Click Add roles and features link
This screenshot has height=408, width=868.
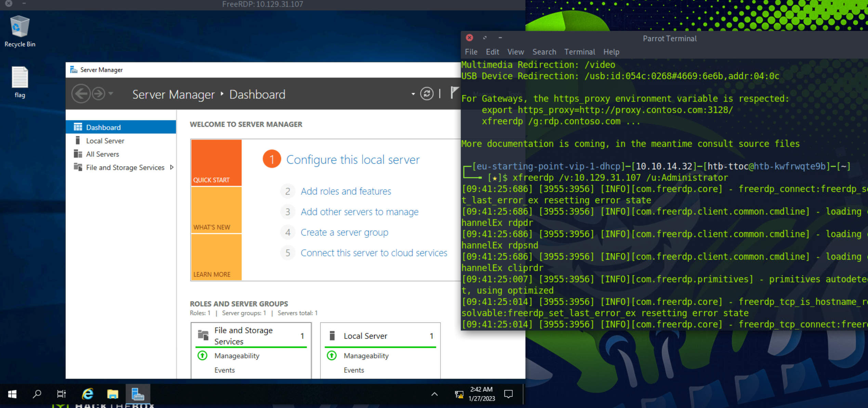[345, 191]
